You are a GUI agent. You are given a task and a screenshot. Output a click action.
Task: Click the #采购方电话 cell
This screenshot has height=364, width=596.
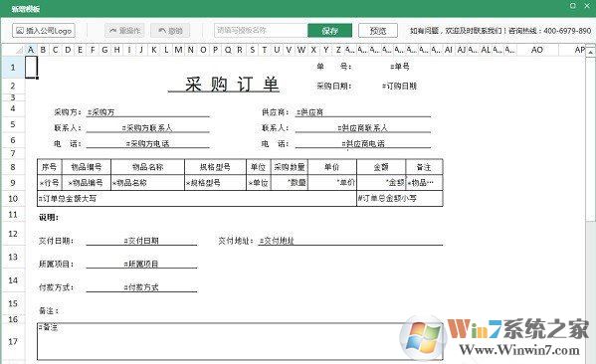coord(148,143)
